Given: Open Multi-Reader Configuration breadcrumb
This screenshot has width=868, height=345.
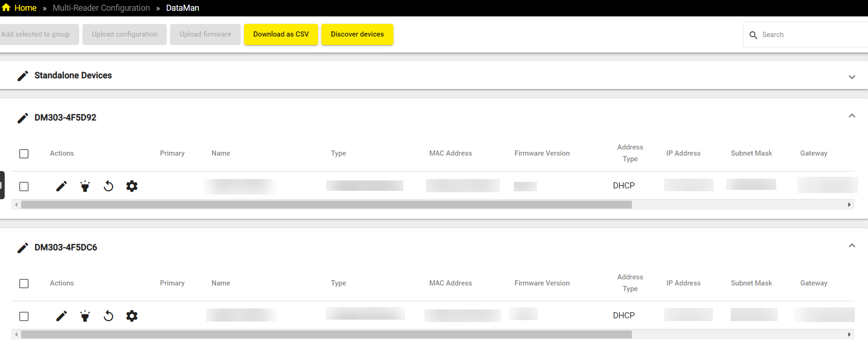Looking at the screenshot, I should coord(101,8).
